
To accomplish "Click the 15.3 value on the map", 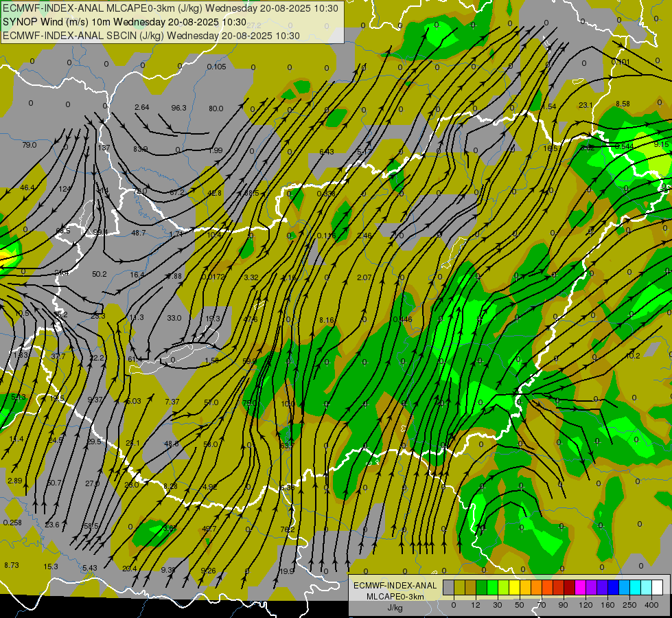I will [51, 566].
